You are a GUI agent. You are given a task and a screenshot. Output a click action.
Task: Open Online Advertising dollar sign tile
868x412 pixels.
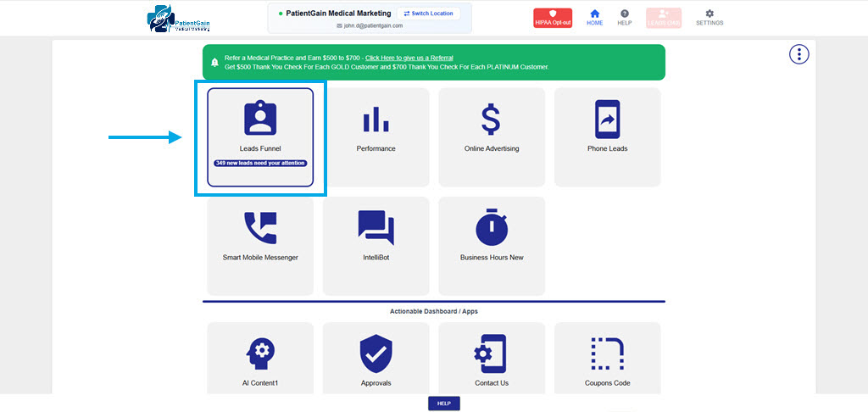[492, 137]
